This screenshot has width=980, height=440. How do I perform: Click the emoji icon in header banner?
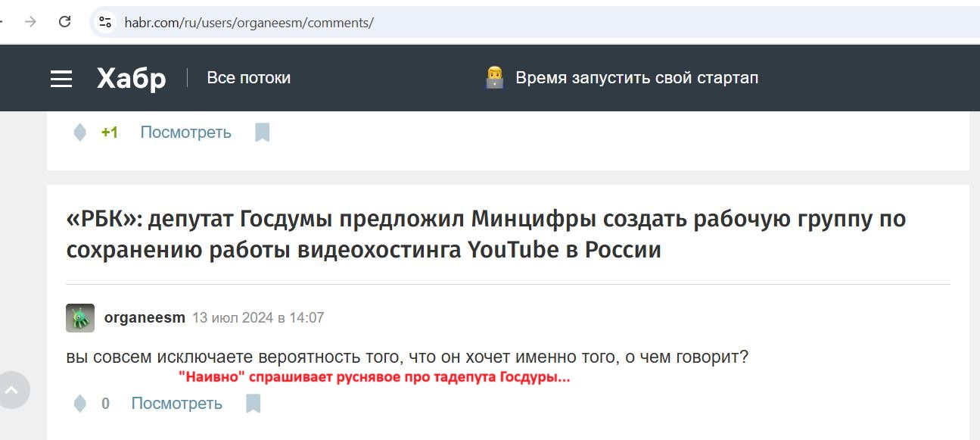click(494, 77)
